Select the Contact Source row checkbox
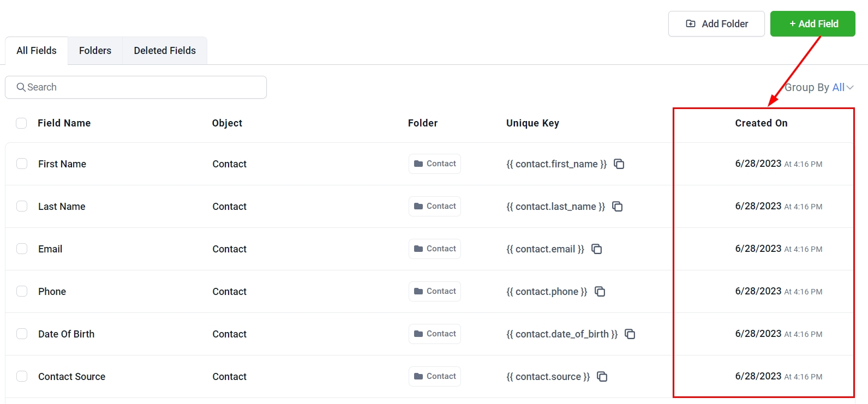Image resolution: width=868 pixels, height=404 pixels. (22, 376)
